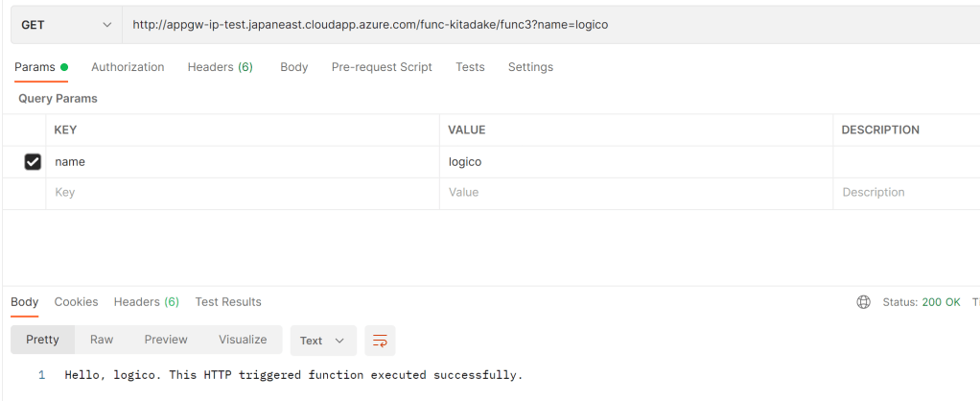Click the globe network icon beside Status

pyautogui.click(x=863, y=302)
